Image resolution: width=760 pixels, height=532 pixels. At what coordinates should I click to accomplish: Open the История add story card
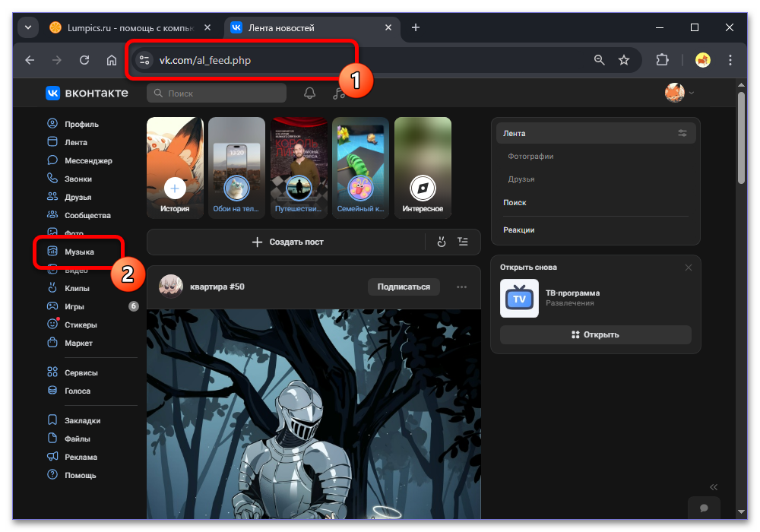coord(175,168)
